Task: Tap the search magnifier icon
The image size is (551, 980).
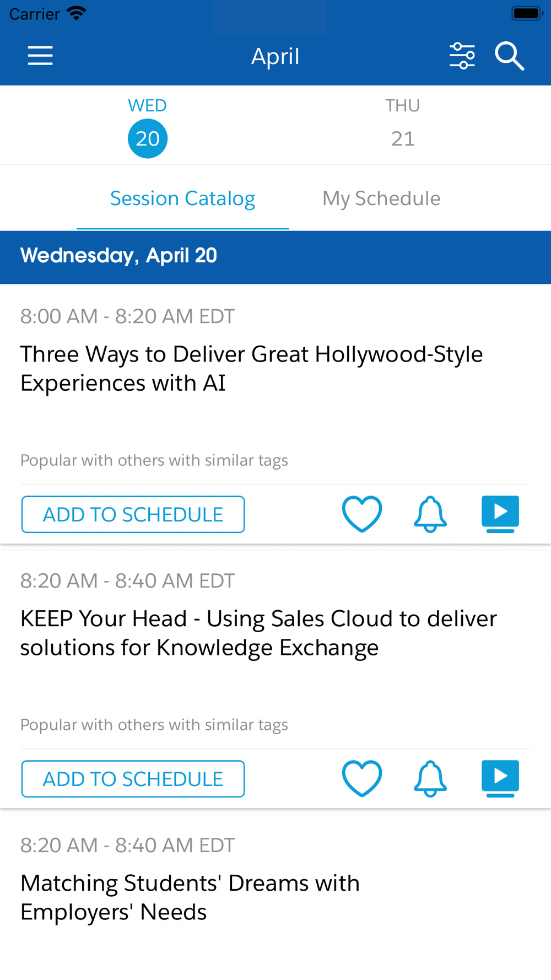Action: (509, 56)
